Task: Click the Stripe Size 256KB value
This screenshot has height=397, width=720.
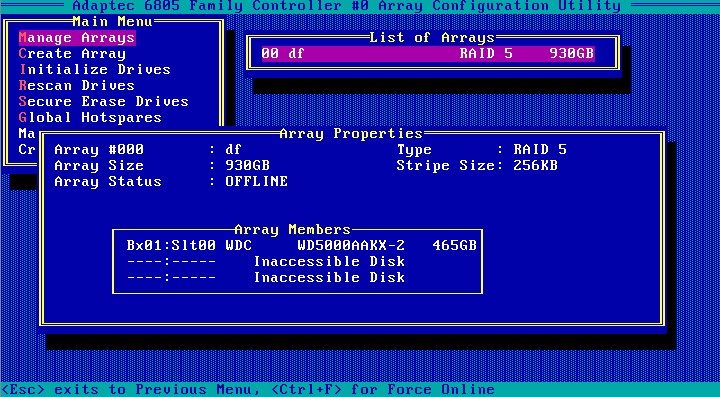Action: 535,166
